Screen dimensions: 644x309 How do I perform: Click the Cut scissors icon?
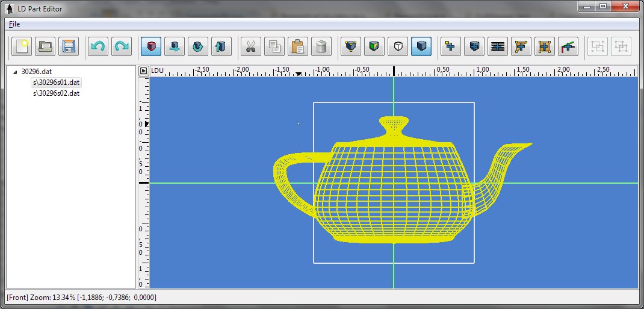pyautogui.click(x=251, y=46)
